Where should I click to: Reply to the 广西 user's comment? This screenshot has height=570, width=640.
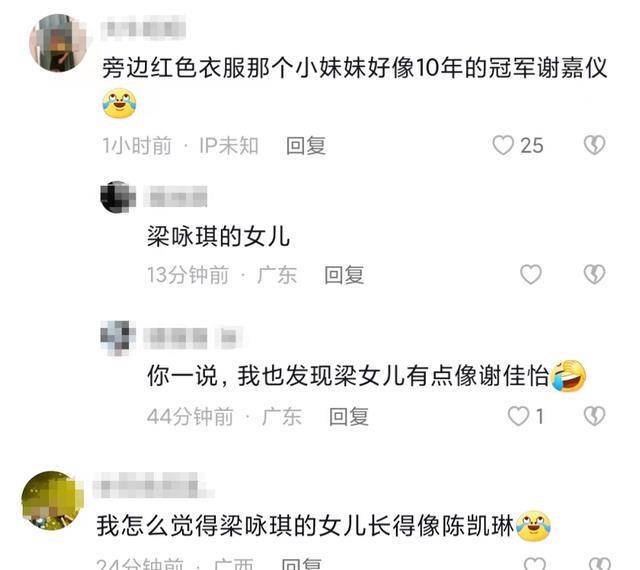click(301, 564)
